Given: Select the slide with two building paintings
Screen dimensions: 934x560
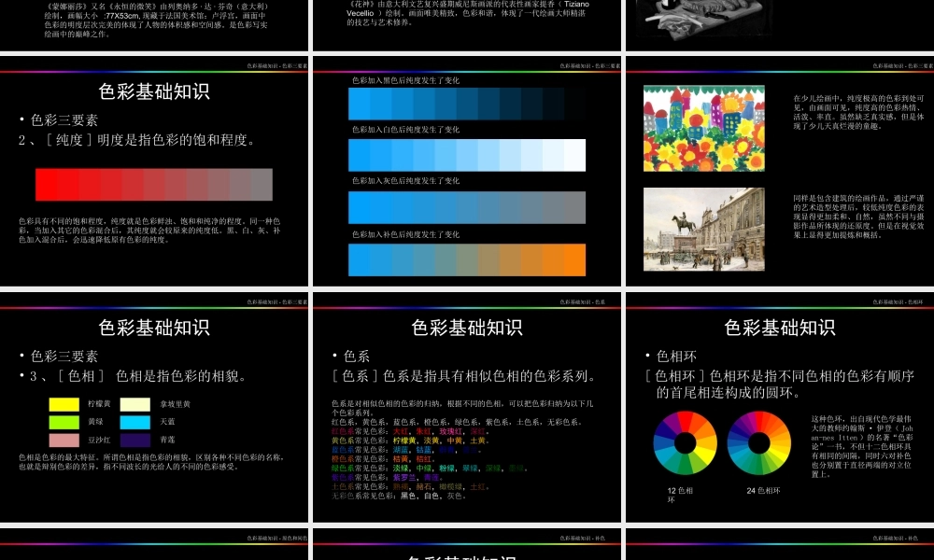Looking at the screenshot, I should click(x=780, y=171).
